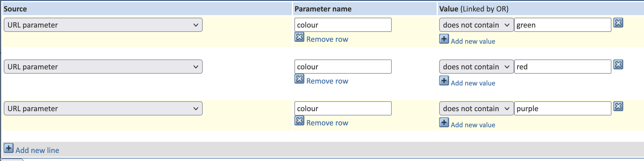Click plus icon for new value under green
The height and width of the screenshot is (161, 644).
(444, 39)
